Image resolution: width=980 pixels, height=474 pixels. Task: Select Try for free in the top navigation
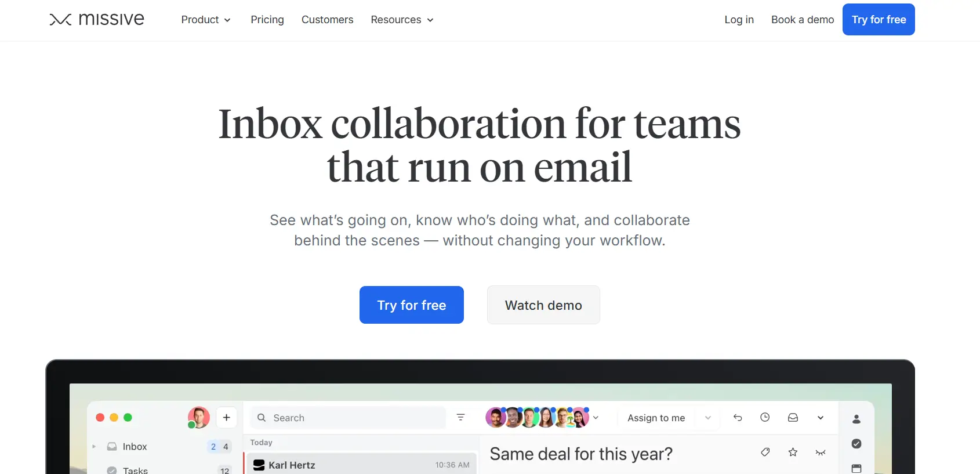click(x=879, y=20)
